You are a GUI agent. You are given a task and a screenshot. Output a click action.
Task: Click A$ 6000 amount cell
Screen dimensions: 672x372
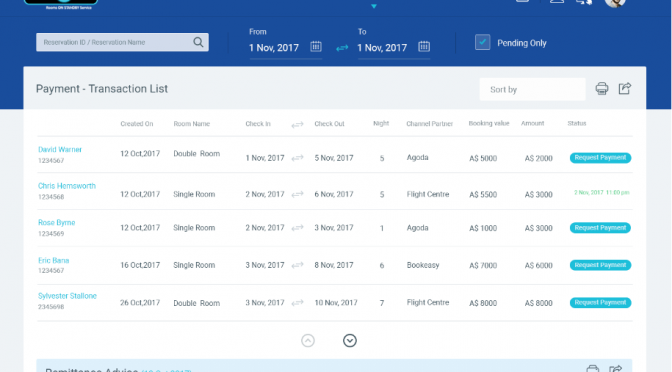[539, 266]
